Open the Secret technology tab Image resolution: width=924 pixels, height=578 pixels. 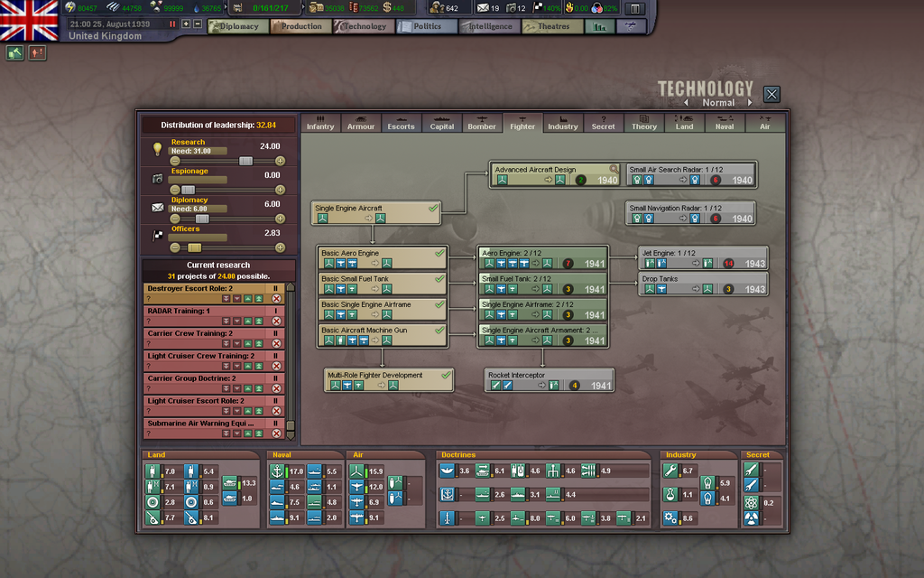tap(603, 123)
